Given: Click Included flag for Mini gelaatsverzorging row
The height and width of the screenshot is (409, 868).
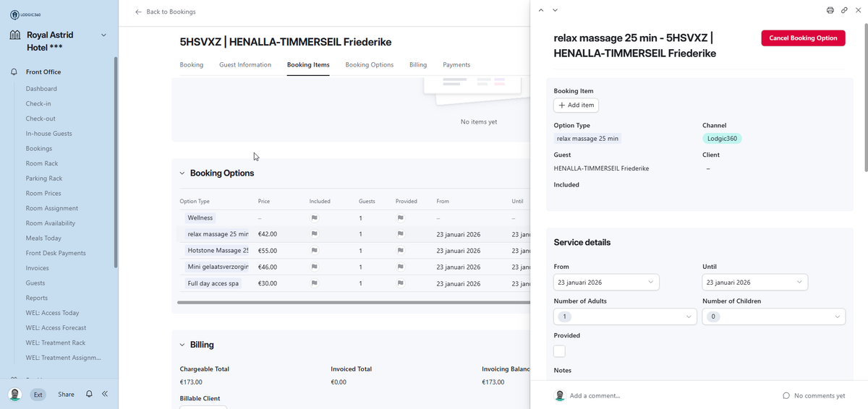Looking at the screenshot, I should tap(314, 267).
